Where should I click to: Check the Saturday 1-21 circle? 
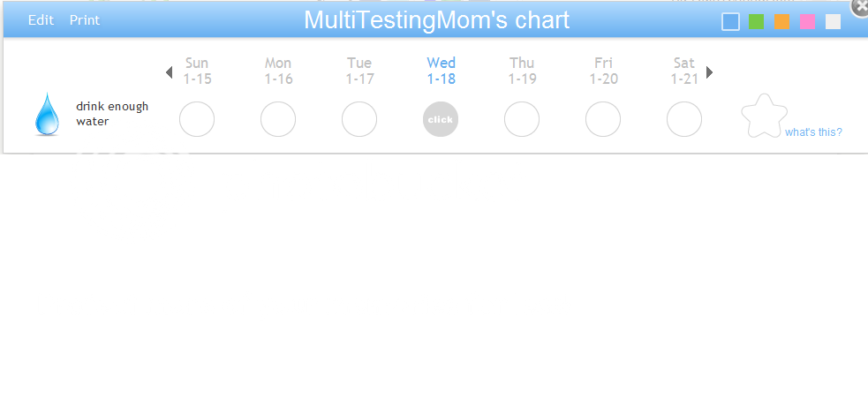[x=684, y=119]
